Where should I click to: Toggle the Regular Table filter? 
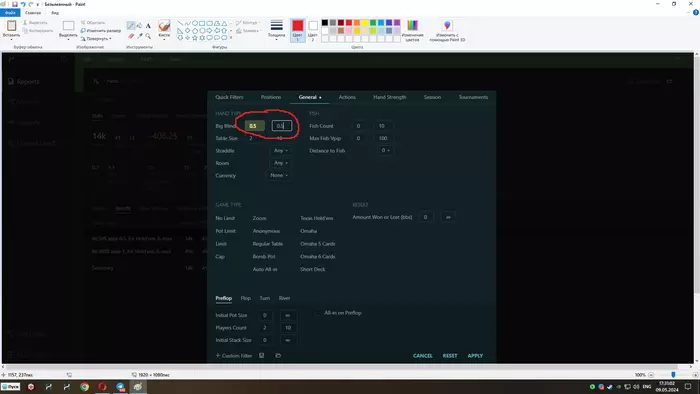tap(268, 244)
